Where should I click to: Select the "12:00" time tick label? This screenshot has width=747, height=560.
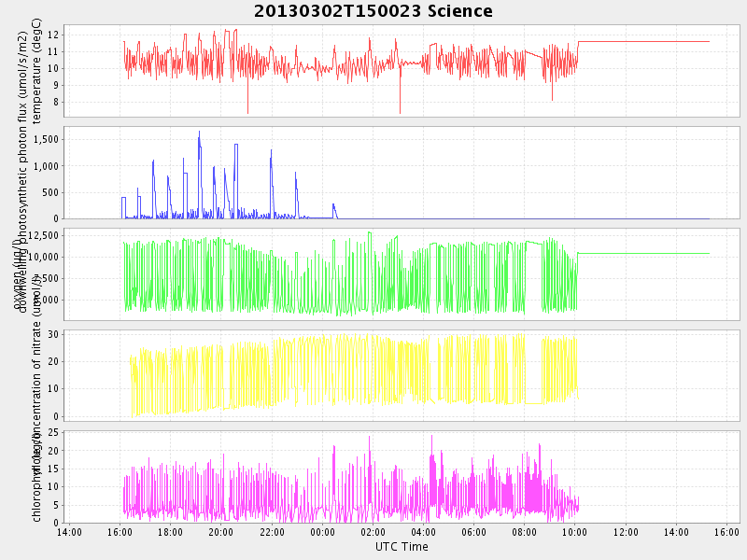point(626,532)
